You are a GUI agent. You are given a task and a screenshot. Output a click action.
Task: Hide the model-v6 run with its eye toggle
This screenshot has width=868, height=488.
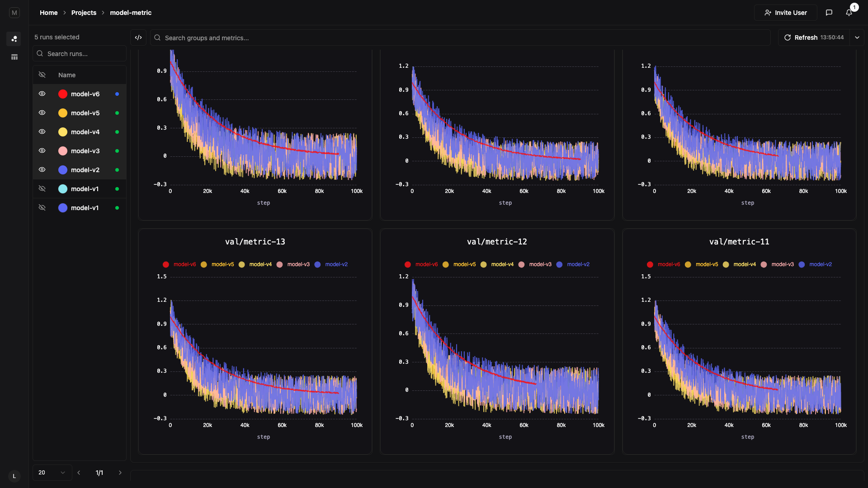point(42,94)
